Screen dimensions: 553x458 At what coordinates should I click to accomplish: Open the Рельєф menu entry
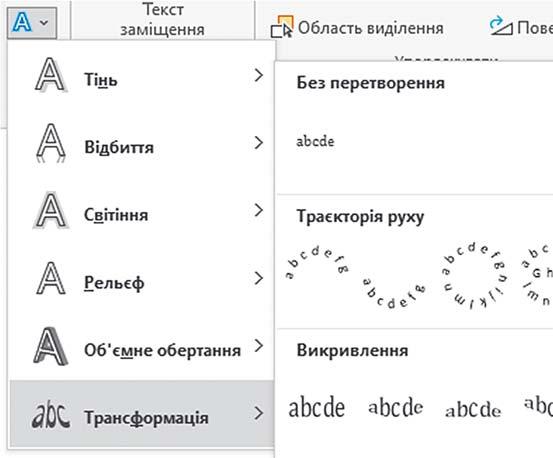[x=141, y=278]
